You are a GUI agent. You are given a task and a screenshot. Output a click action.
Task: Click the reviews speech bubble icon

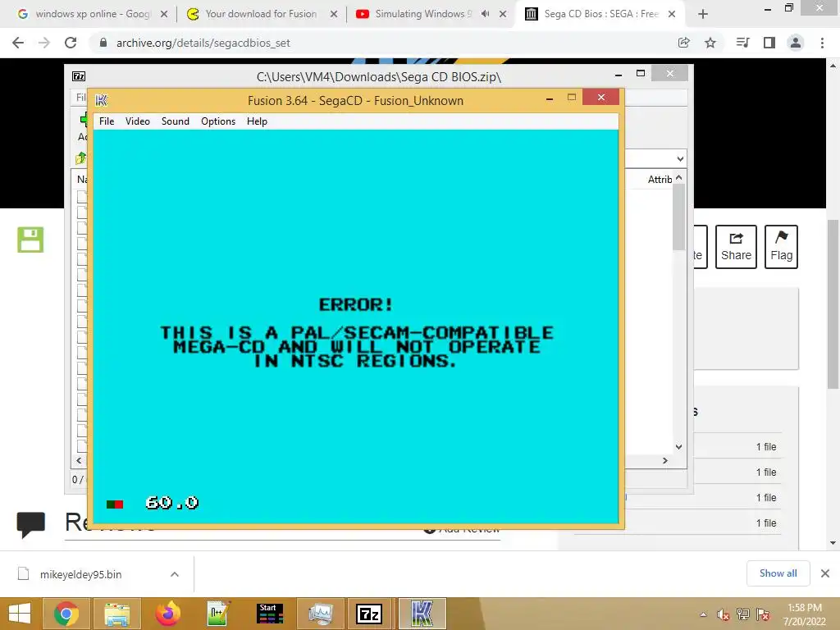point(31,524)
